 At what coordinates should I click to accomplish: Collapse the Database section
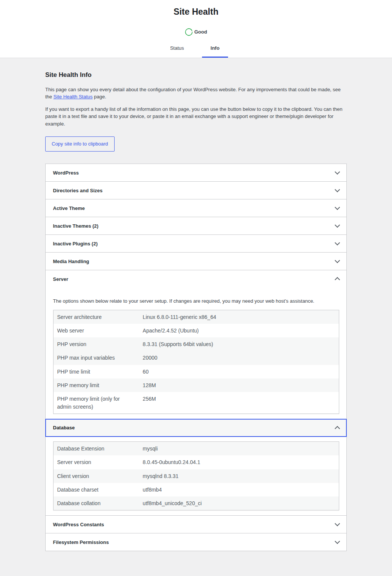[196, 428]
